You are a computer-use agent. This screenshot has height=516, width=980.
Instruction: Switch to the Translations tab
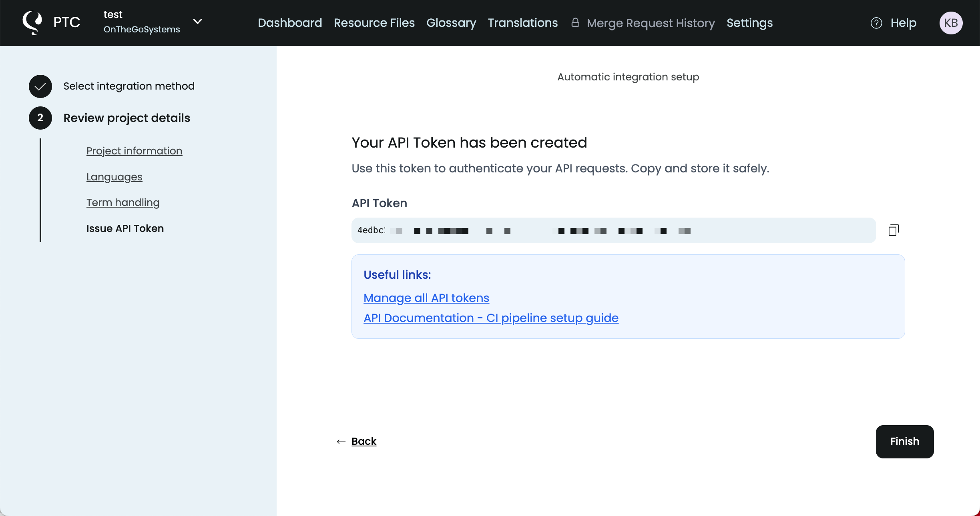click(x=522, y=23)
